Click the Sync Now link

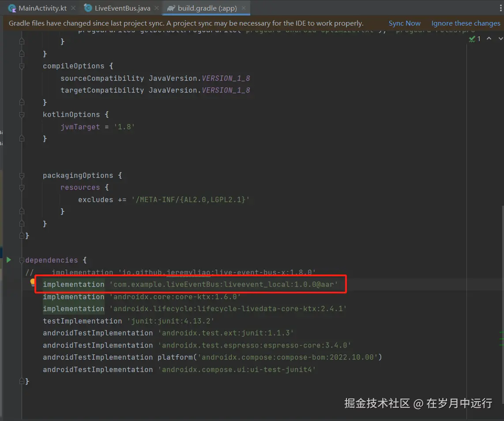(404, 23)
